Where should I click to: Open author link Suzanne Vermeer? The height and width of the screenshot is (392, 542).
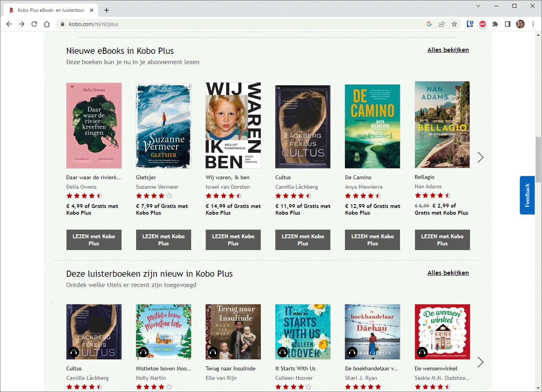(157, 187)
